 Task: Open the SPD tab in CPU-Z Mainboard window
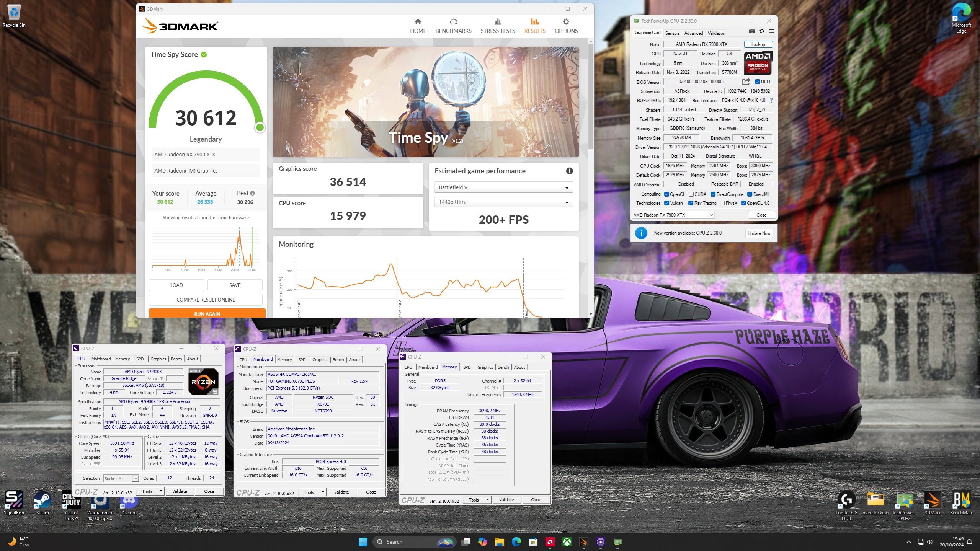pos(302,360)
